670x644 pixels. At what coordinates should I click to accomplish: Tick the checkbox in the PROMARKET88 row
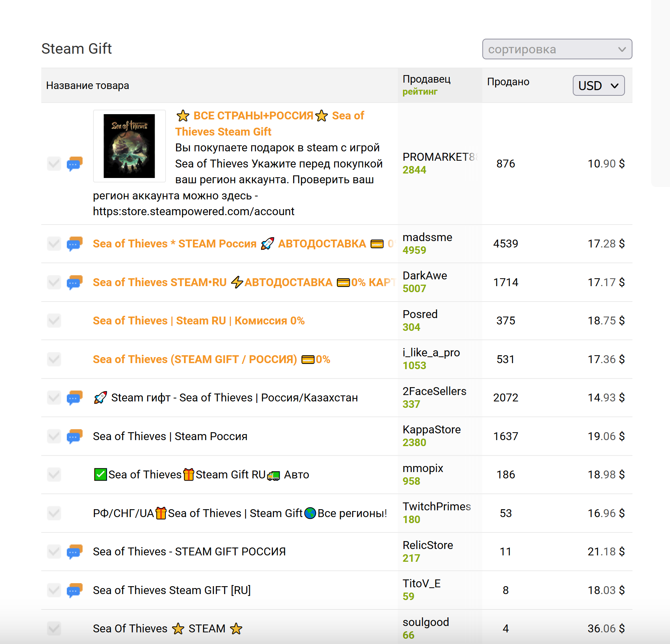pyautogui.click(x=54, y=164)
